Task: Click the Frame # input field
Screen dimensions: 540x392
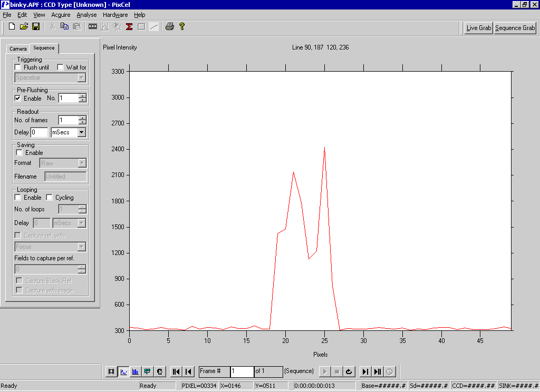Action: pos(242,371)
